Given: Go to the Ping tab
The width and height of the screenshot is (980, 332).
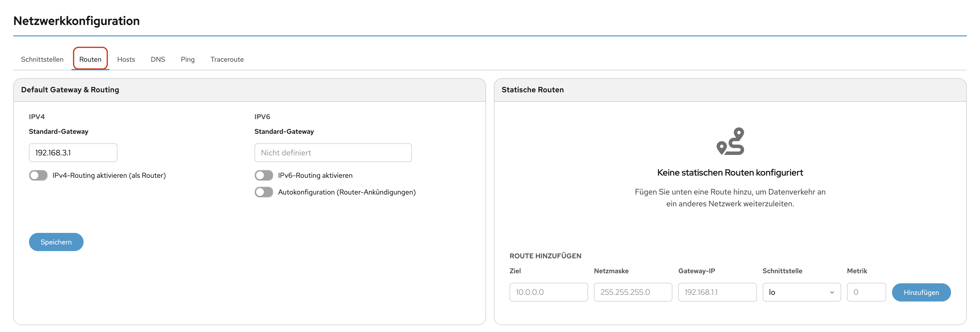Looking at the screenshot, I should click(187, 60).
